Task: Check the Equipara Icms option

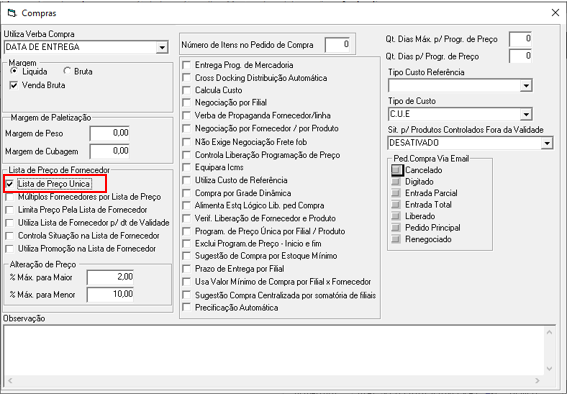Action: click(186, 168)
